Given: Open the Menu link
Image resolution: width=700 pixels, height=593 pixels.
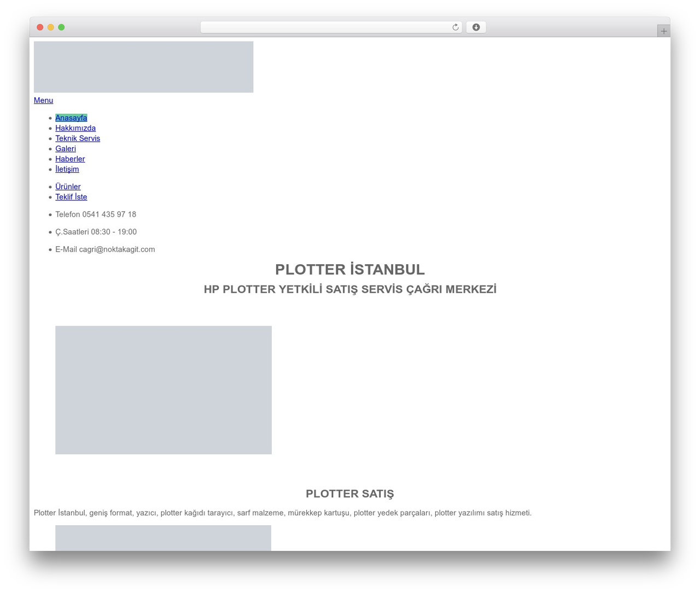Looking at the screenshot, I should click(43, 100).
